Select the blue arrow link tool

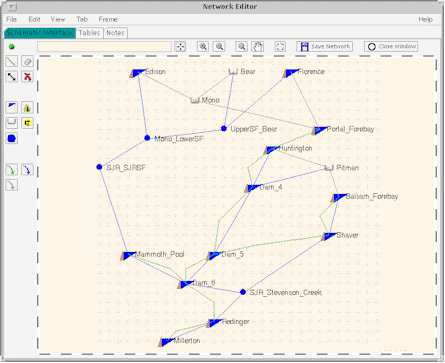[x=28, y=170]
